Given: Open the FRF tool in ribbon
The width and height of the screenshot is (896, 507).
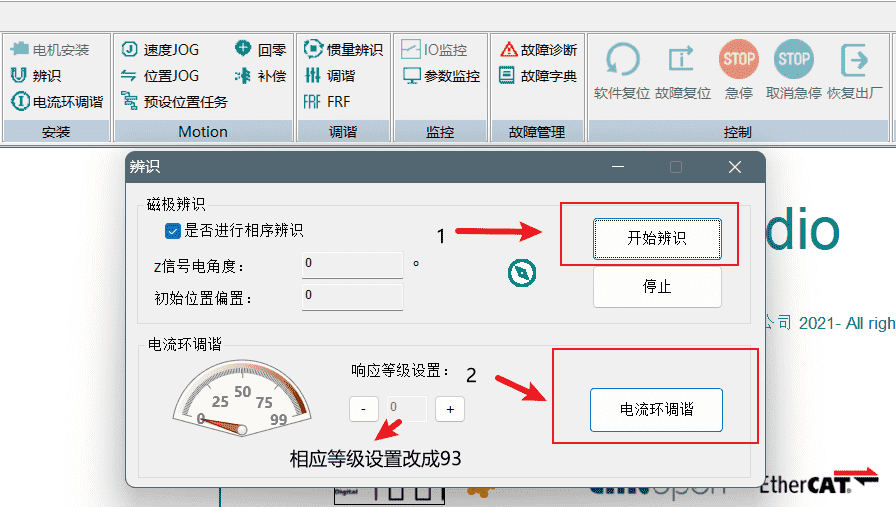Looking at the screenshot, I should coord(327,101).
